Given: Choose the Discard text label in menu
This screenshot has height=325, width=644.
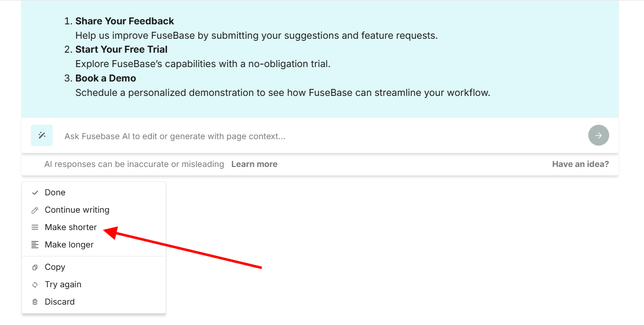Looking at the screenshot, I should (x=60, y=302).
